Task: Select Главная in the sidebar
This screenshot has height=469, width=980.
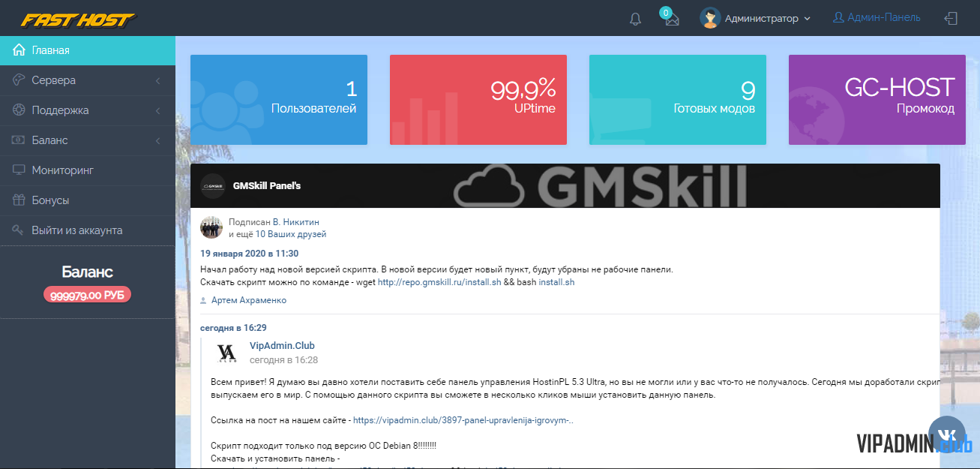Action: (x=88, y=50)
